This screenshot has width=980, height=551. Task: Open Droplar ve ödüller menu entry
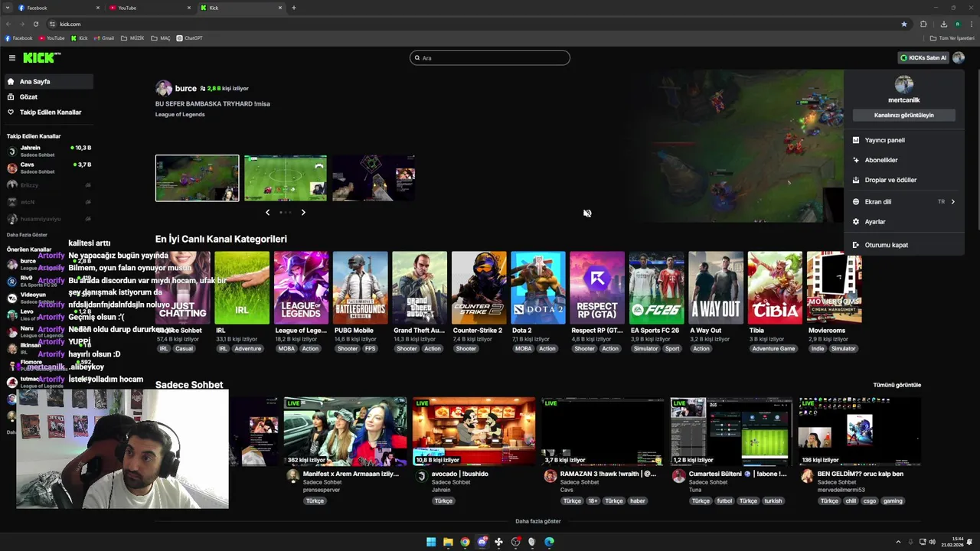(904, 180)
